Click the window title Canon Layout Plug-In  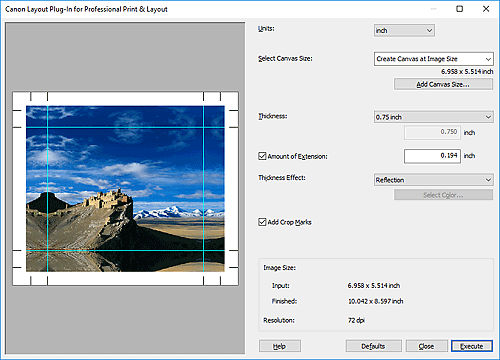coord(86,9)
